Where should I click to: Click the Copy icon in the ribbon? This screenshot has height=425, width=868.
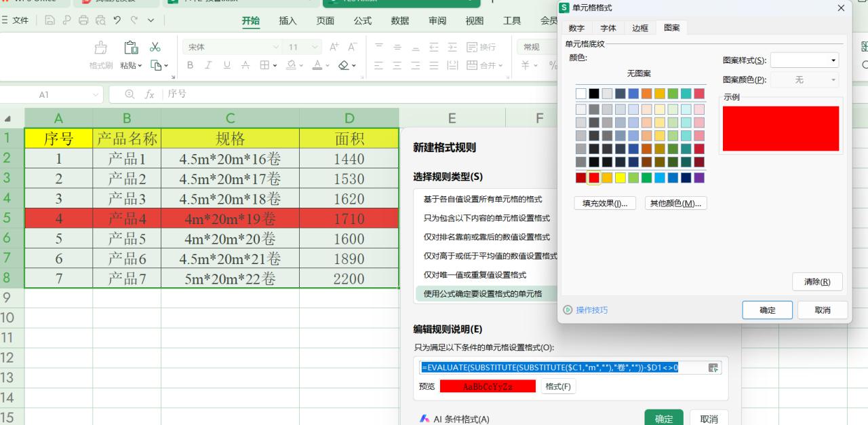pyautogui.click(x=155, y=65)
